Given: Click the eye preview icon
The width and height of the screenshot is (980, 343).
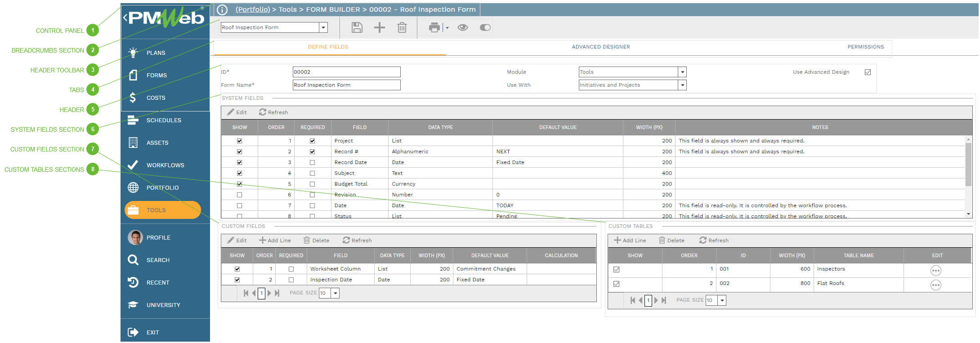Looking at the screenshot, I should 462,27.
